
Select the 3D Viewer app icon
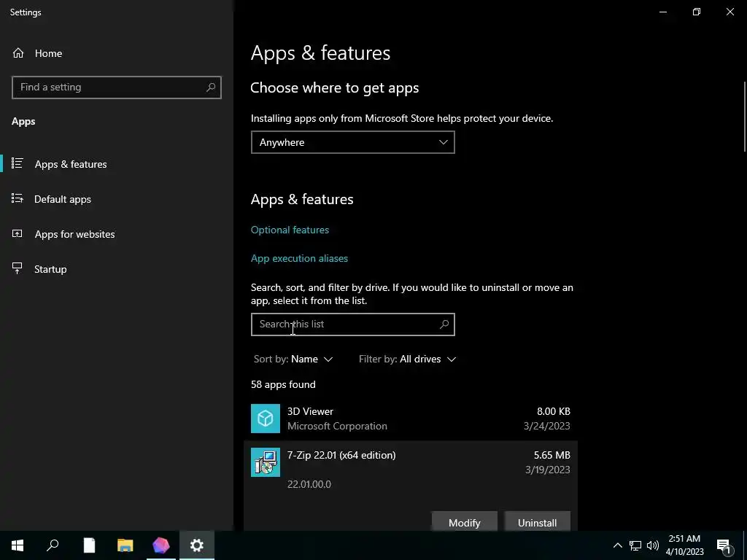pyautogui.click(x=266, y=418)
